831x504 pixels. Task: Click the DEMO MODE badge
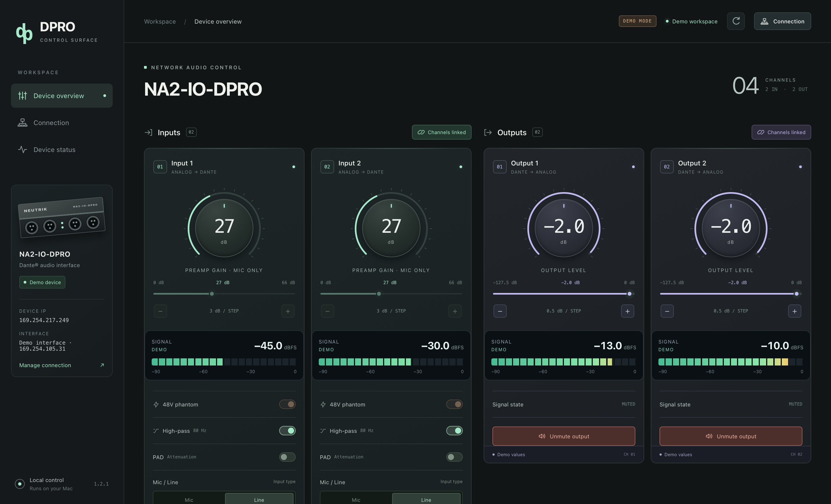pos(638,21)
